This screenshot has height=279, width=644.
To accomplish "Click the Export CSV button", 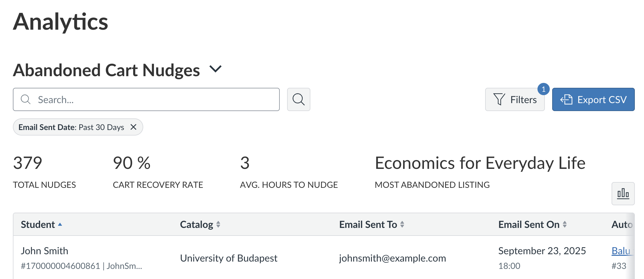I will point(593,99).
